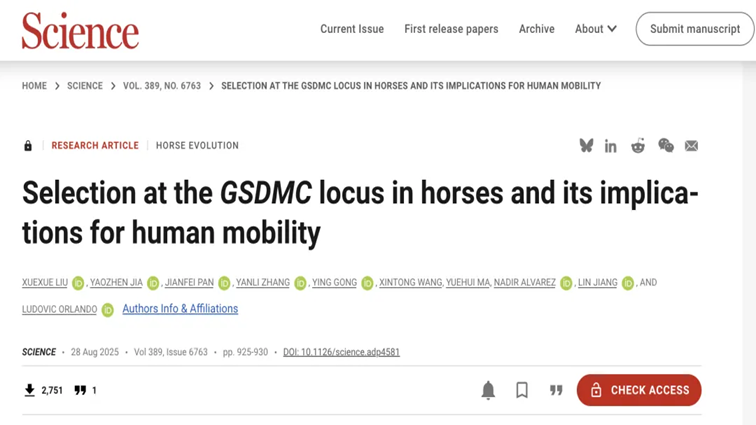
Task: Open Xuexue Liu's ORCID icon
Action: (x=79, y=284)
